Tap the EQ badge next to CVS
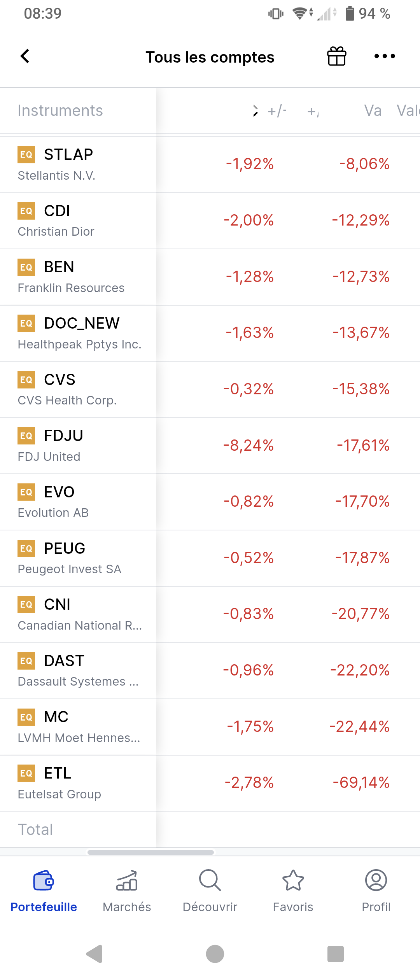 tap(26, 380)
